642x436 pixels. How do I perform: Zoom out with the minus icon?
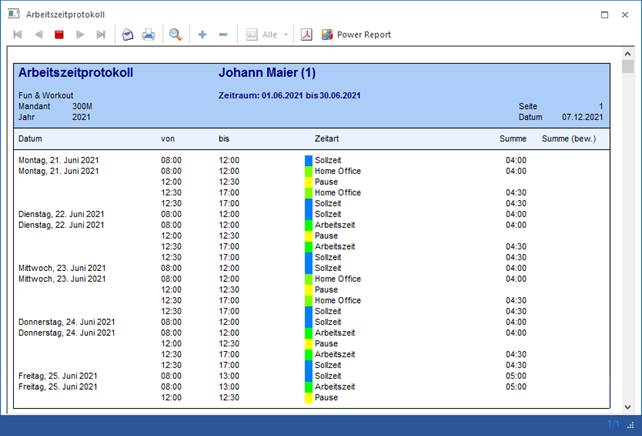[x=222, y=34]
